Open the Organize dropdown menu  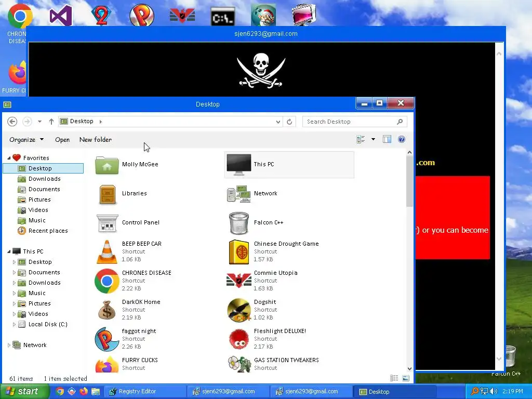coord(26,139)
